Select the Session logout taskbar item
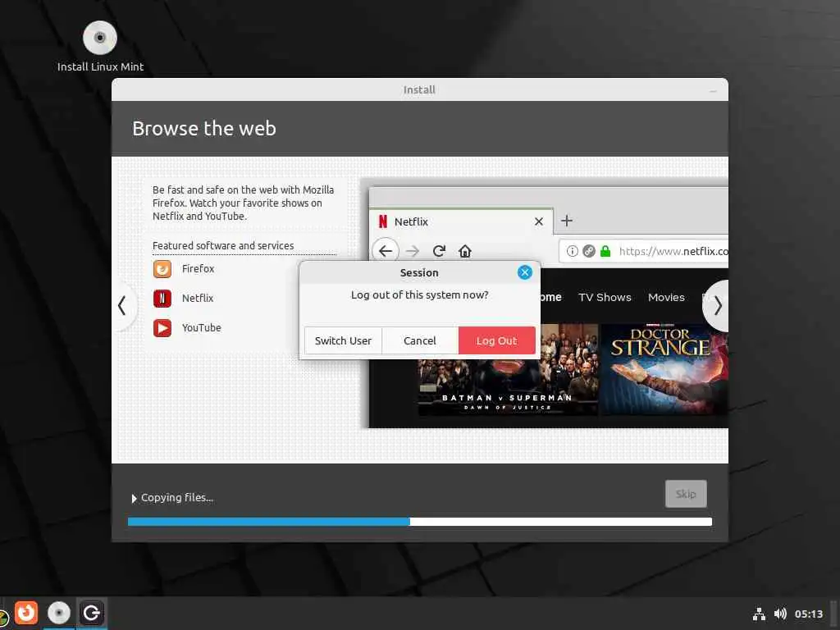This screenshot has width=840, height=630. (x=91, y=613)
